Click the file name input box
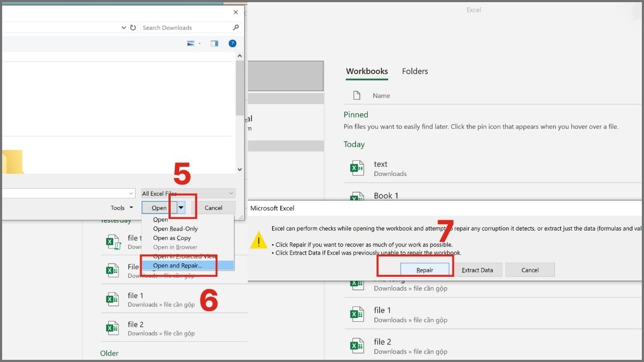644x362 pixels. tap(68, 194)
